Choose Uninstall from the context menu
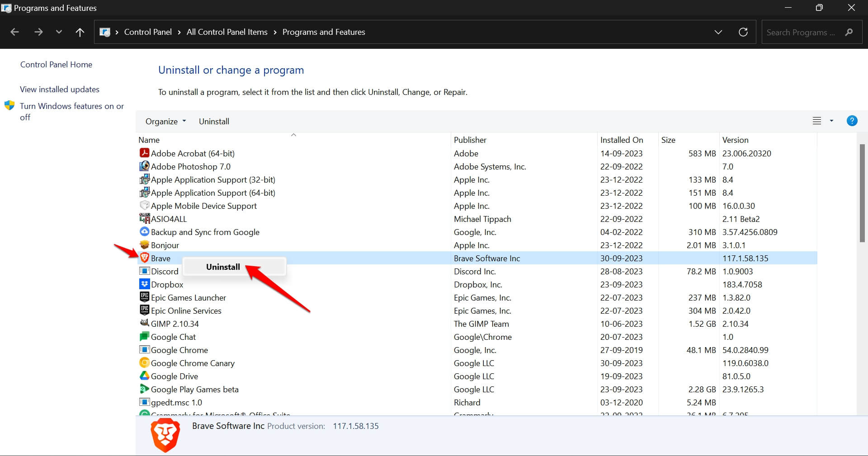868x456 pixels. (223, 267)
